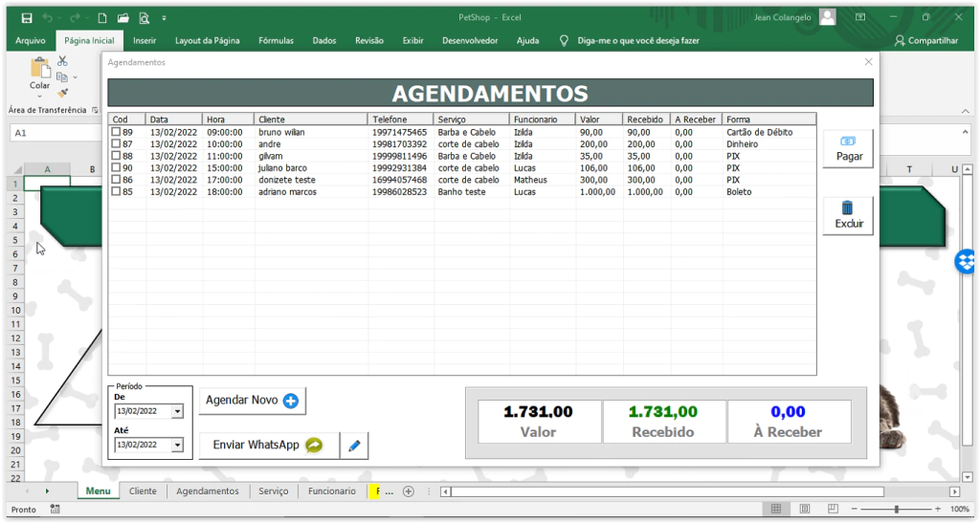Screen dimensions: 980x523
Task: Click the Cut scissors icon in ribbon
Action: click(62, 61)
